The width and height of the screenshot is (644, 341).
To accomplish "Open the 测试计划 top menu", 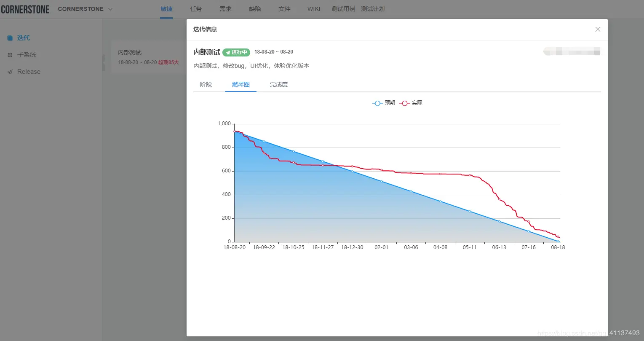I will [373, 9].
